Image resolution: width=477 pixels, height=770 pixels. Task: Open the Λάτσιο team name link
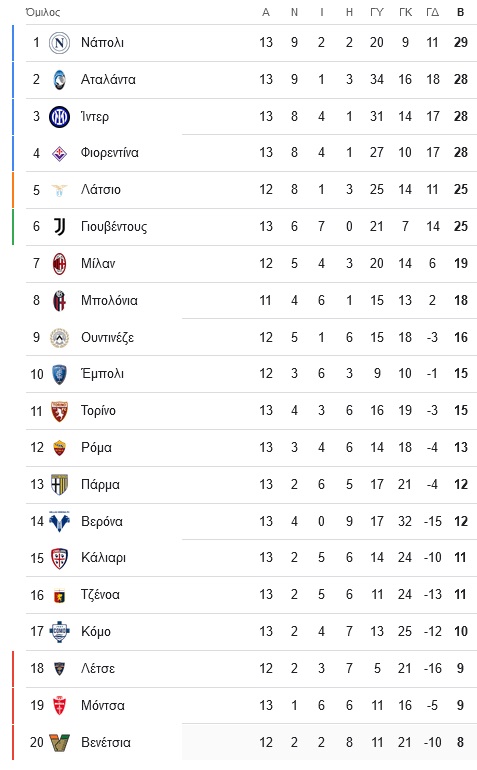tap(101, 190)
